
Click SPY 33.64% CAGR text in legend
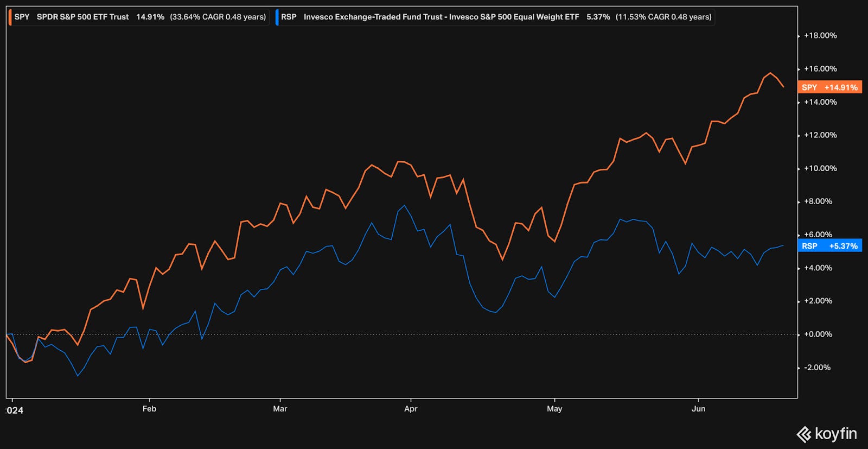(x=218, y=17)
